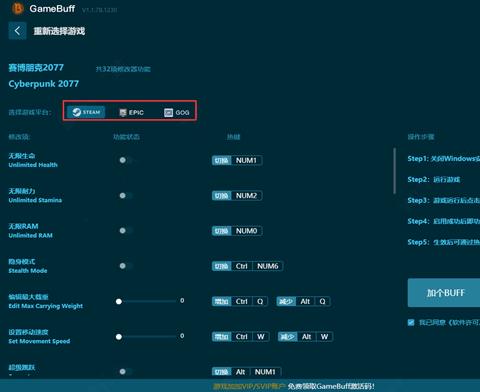480x392 pixels.
Task: Click the 赛博朋克2077 game title
Action: click(36, 68)
